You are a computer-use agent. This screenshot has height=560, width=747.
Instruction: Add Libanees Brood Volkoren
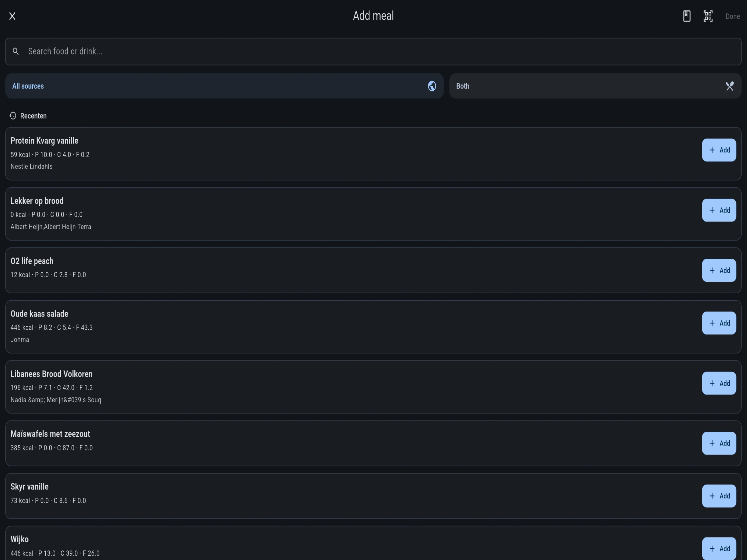[719, 383]
